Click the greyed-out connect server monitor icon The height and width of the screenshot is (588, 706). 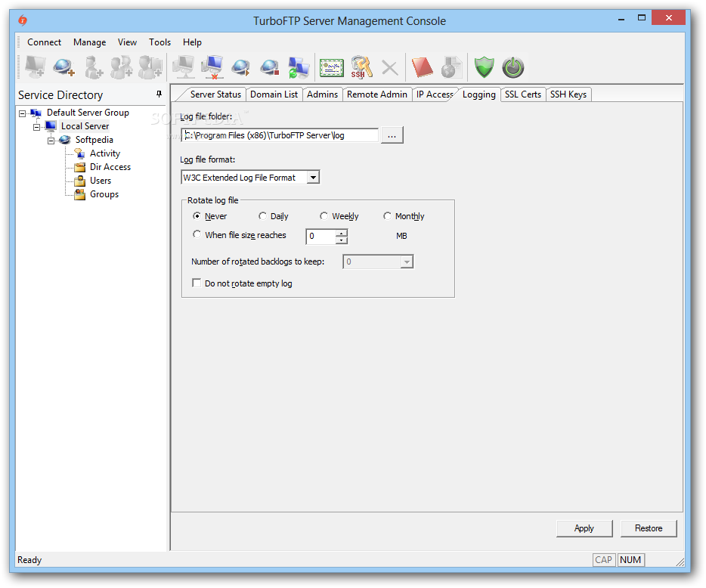click(184, 67)
